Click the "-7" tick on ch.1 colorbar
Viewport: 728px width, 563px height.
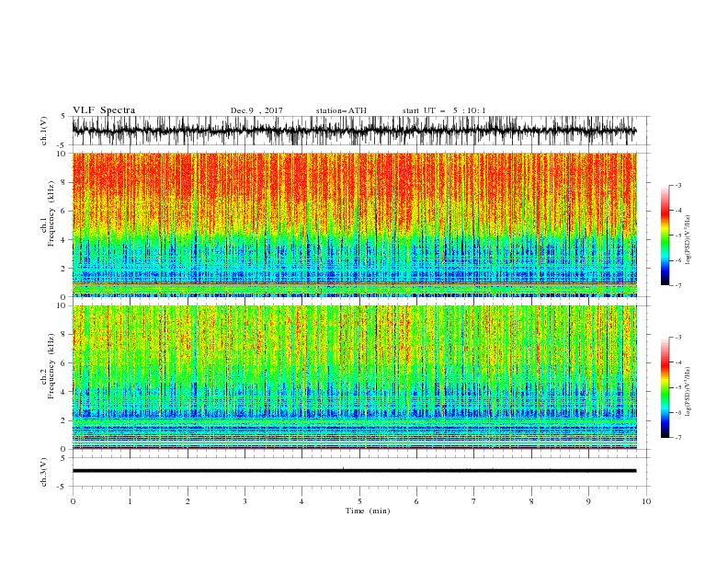point(677,285)
